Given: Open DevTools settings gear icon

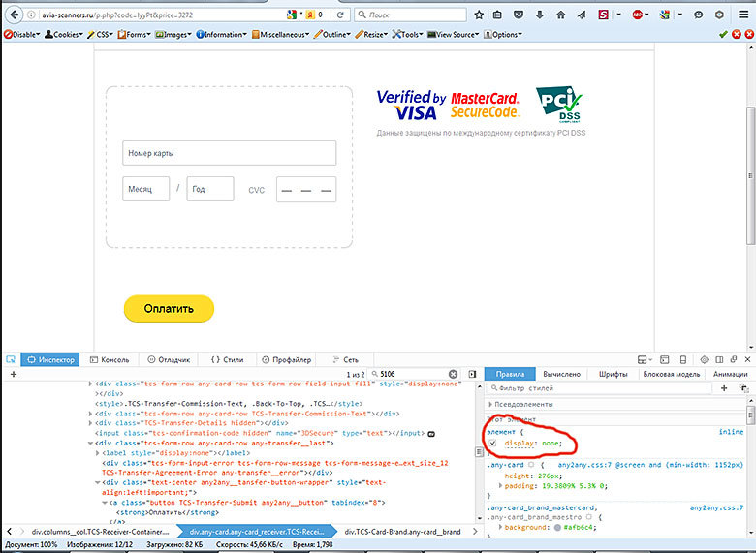Looking at the screenshot, I should (x=705, y=359).
